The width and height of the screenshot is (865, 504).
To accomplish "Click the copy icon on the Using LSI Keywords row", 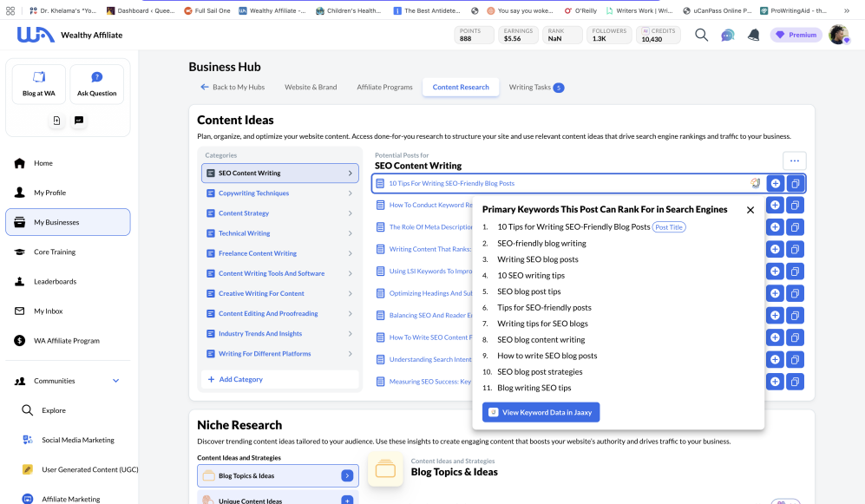I will (795, 272).
